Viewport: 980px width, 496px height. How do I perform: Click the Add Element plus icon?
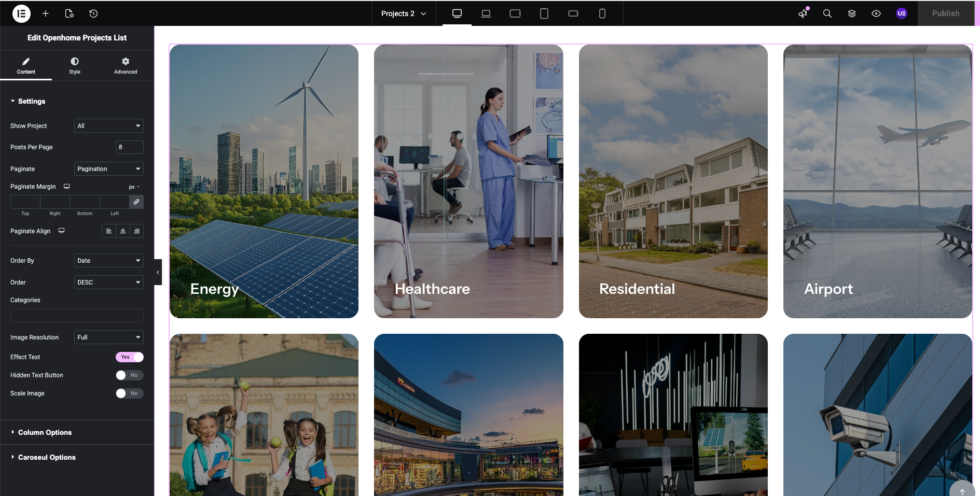46,13
